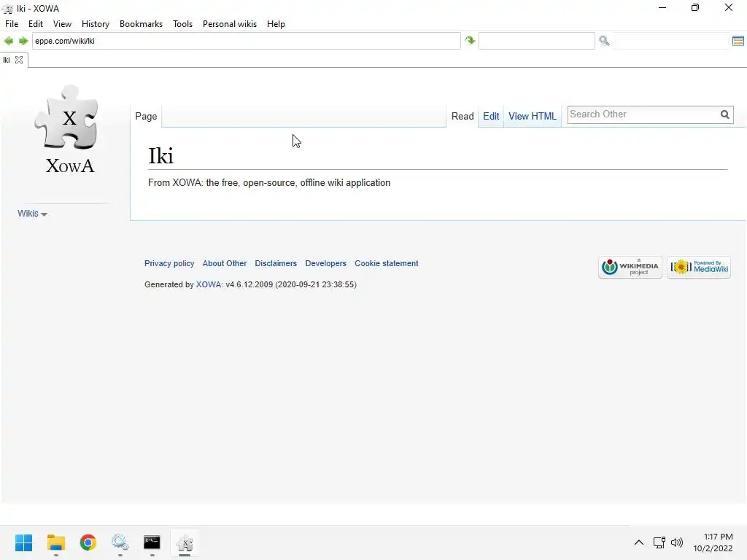This screenshot has height=560, width=747.
Task: Click the URL address bar
Action: [247, 41]
